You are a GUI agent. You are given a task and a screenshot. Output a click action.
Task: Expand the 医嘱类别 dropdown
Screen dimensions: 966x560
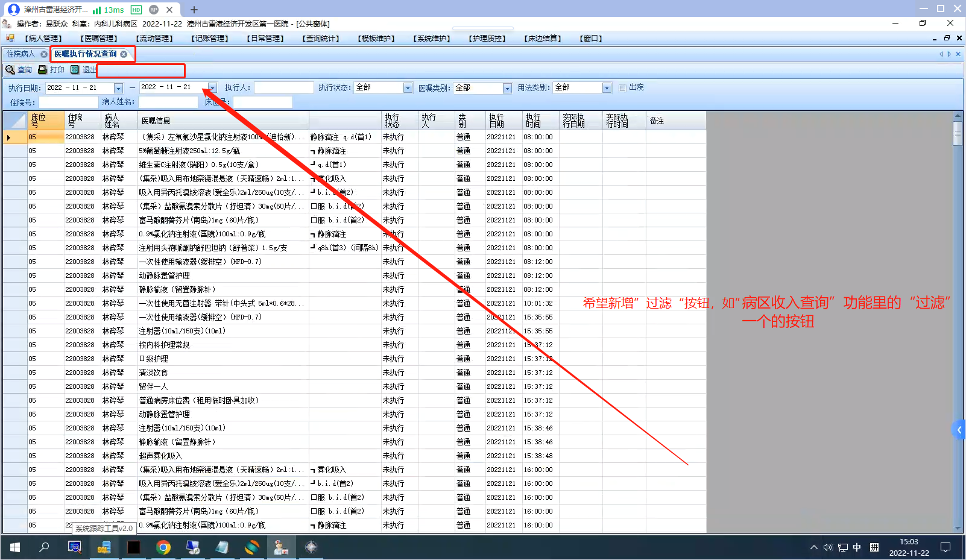coord(507,88)
